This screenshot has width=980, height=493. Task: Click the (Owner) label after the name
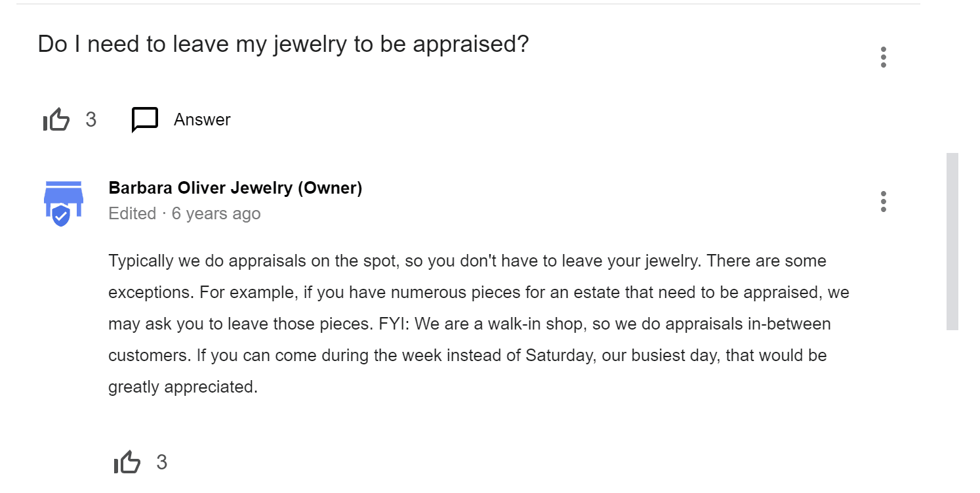330,188
